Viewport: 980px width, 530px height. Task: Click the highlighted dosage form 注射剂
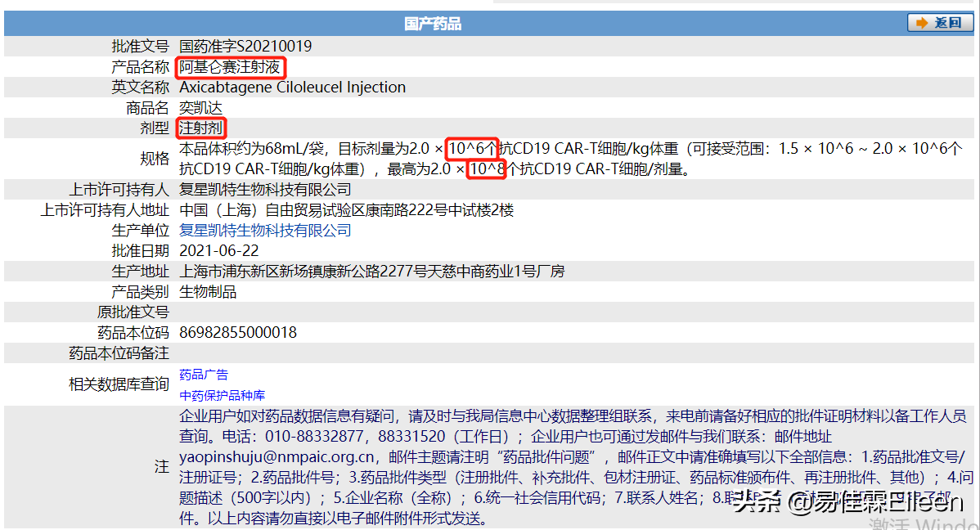[x=200, y=128]
